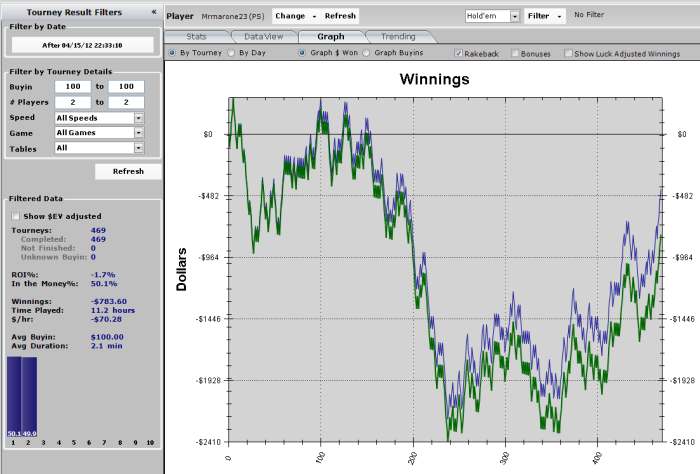Open the Game dropdown
Screen dimensions: 700x474
[99, 133]
